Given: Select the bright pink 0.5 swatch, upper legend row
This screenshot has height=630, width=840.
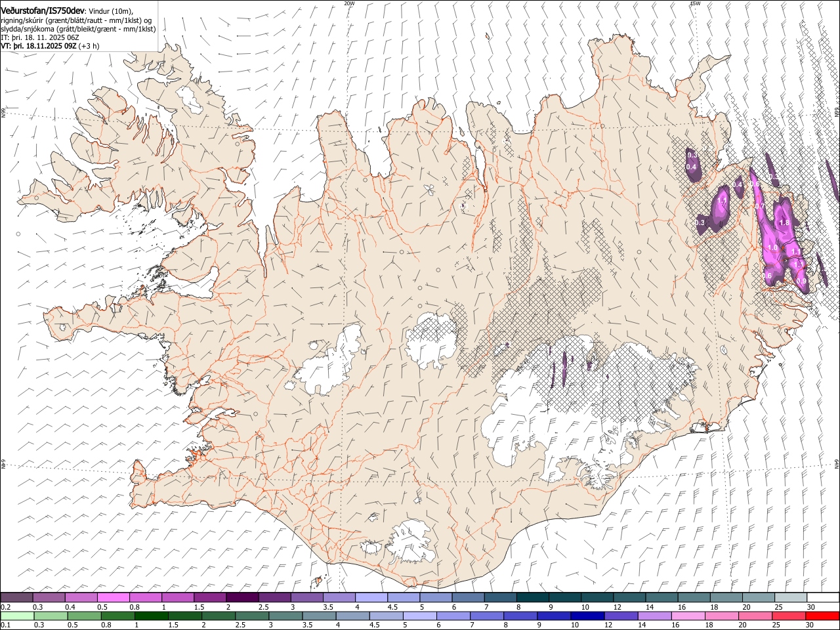Looking at the screenshot, I should tap(114, 598).
